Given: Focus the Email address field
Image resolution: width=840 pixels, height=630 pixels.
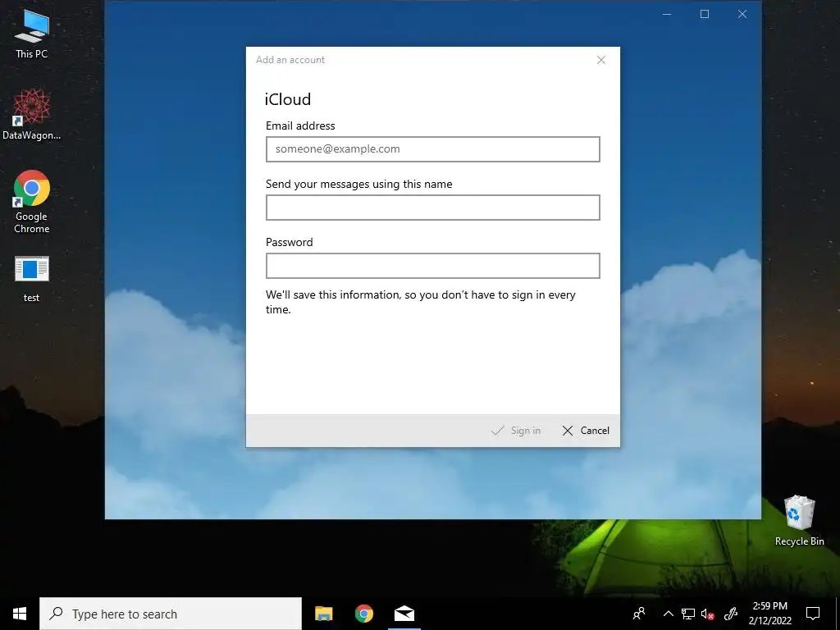Looking at the screenshot, I should tap(433, 149).
